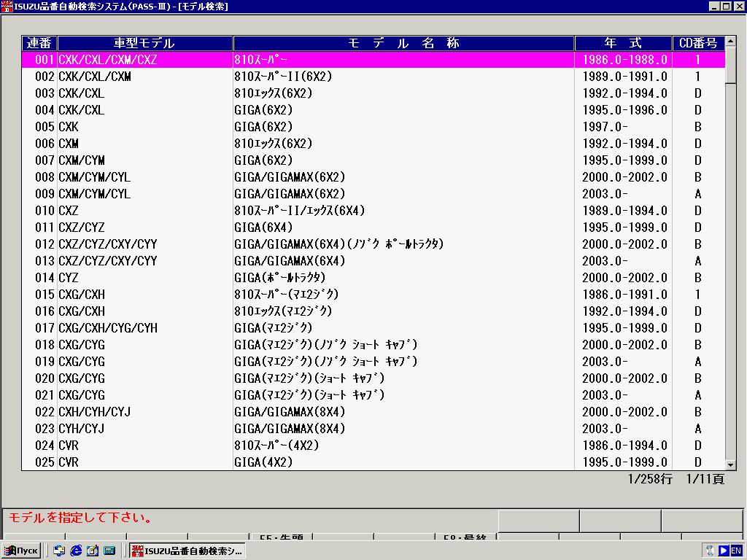This screenshot has width=747, height=560.
Task: Click the scrollbar up arrow
Action: (731, 43)
